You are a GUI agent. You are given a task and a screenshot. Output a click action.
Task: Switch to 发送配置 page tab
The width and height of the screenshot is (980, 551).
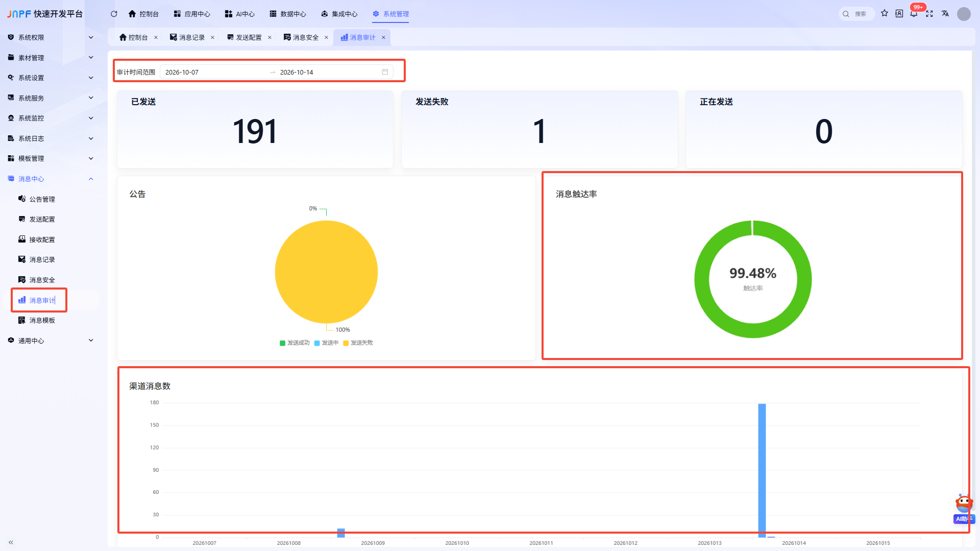(244, 37)
